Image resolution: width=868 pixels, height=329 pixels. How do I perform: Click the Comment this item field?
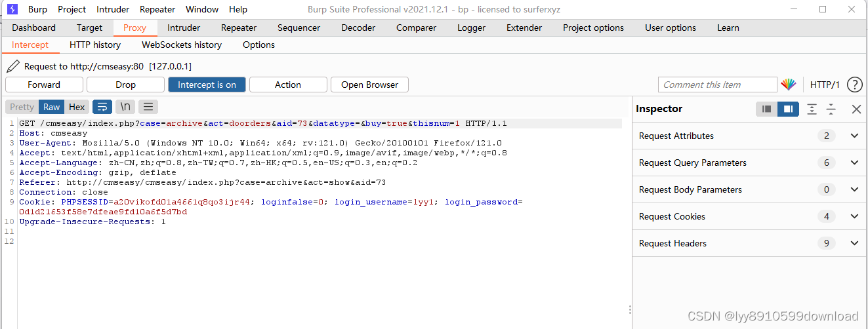tap(717, 85)
